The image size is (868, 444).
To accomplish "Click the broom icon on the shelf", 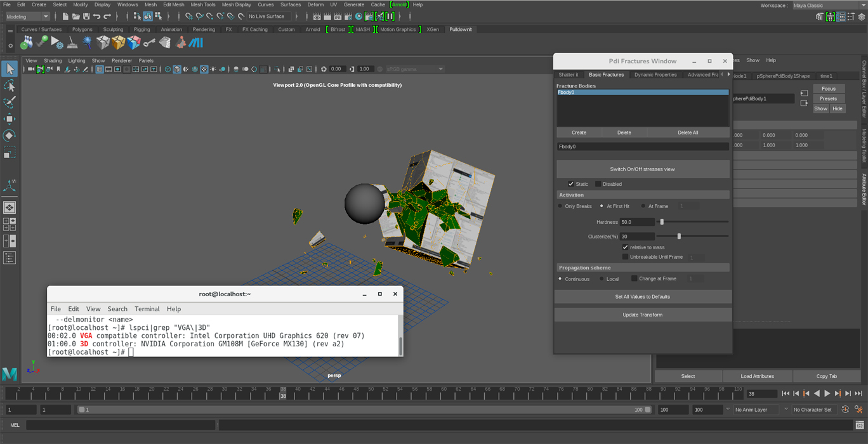I will [72, 42].
